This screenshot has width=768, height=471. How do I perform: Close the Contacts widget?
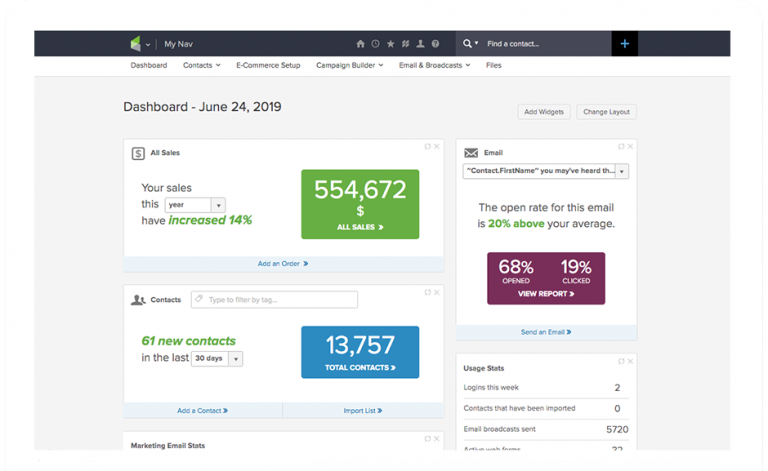coord(436,292)
